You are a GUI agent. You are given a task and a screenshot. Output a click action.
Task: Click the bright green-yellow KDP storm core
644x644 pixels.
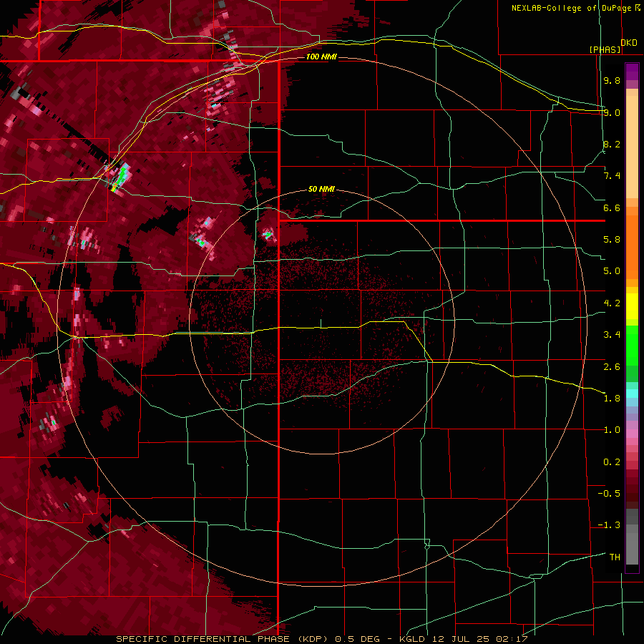pos(119,178)
